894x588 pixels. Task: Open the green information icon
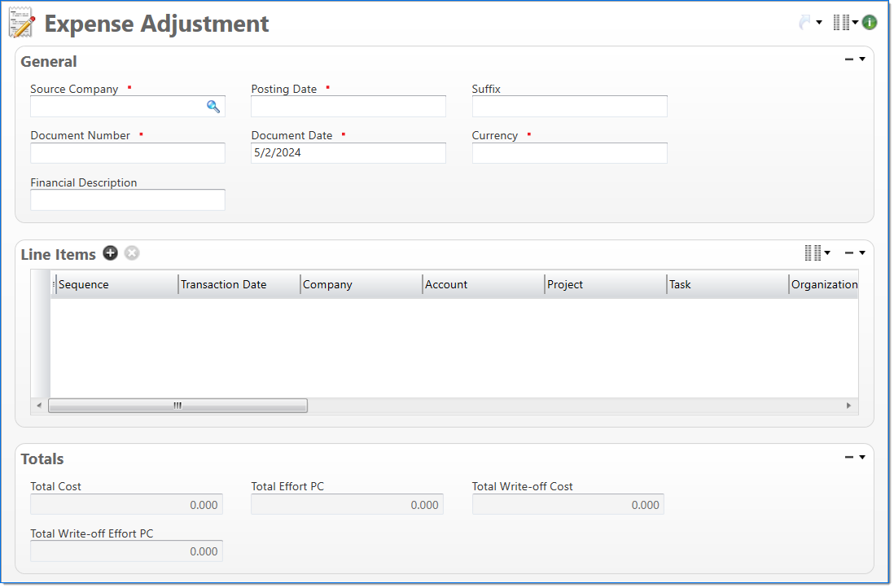click(x=870, y=23)
